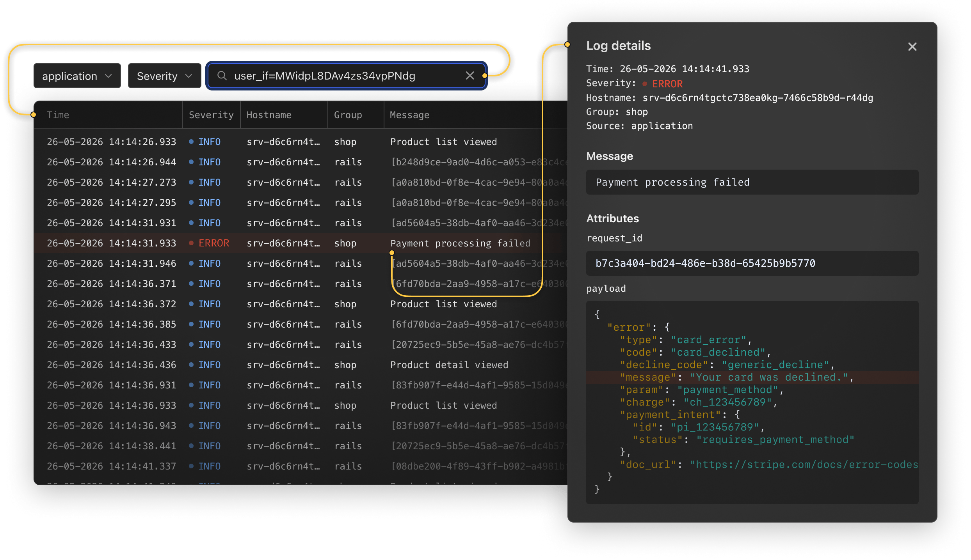Click the highlighted "Your card was declined." line
Image resolution: width=971 pixels, height=560 pixels.
[752, 377]
